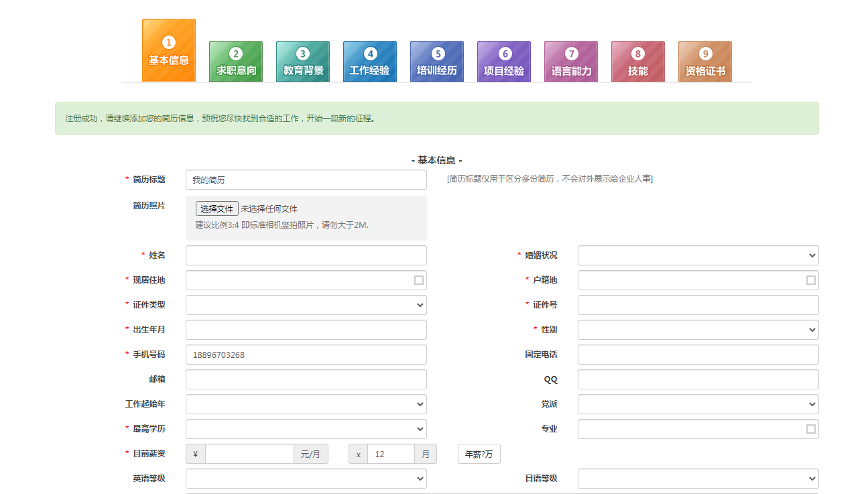
Task: Click the picker icon in 户籍地 field
Action: [x=811, y=280]
